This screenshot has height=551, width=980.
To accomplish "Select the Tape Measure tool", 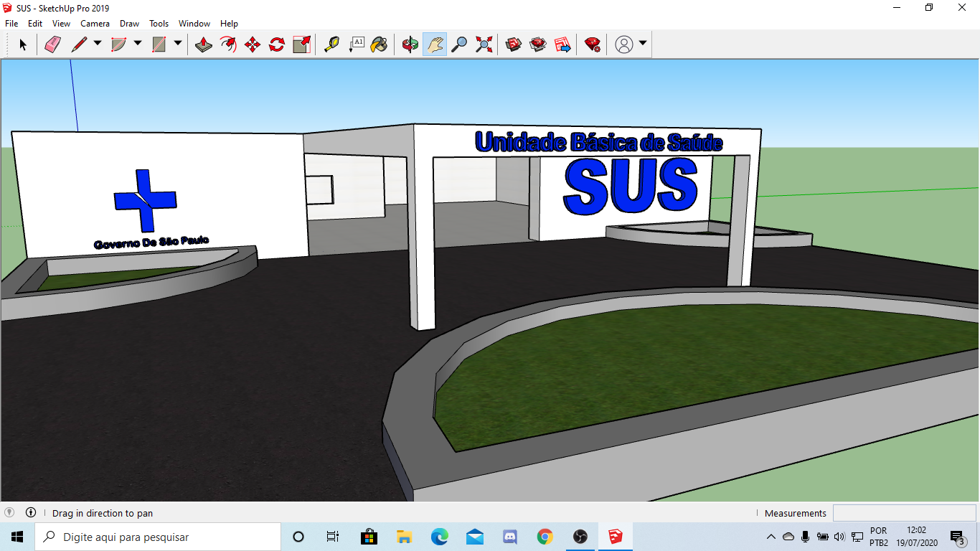I will point(331,44).
